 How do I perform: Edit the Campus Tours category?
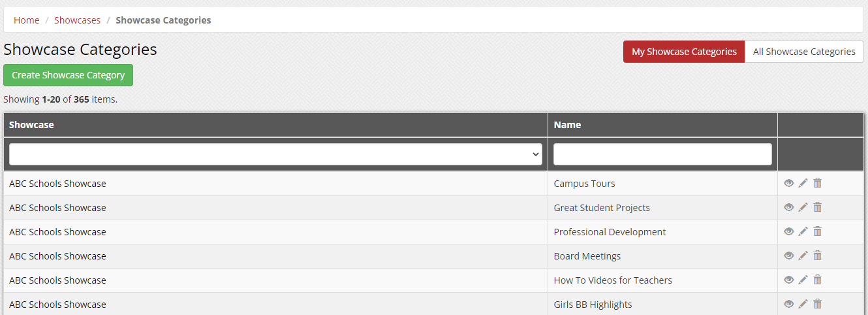pyautogui.click(x=803, y=183)
